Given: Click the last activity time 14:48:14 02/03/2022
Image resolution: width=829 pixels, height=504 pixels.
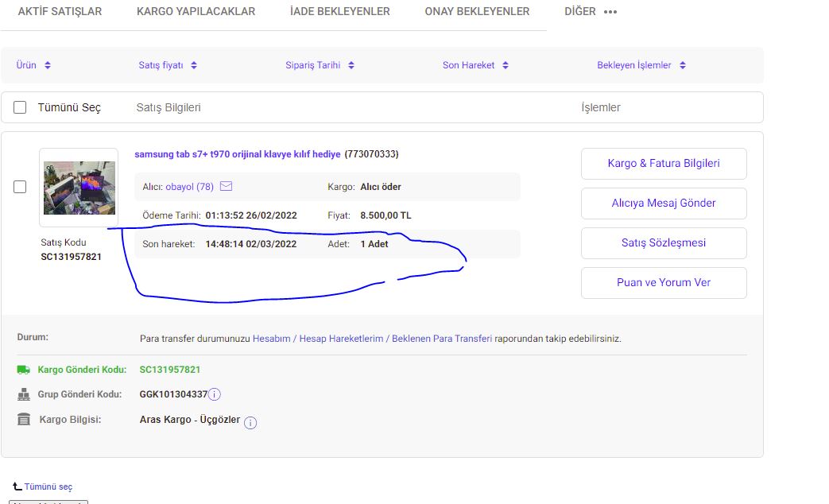Looking at the screenshot, I should tap(251, 244).
